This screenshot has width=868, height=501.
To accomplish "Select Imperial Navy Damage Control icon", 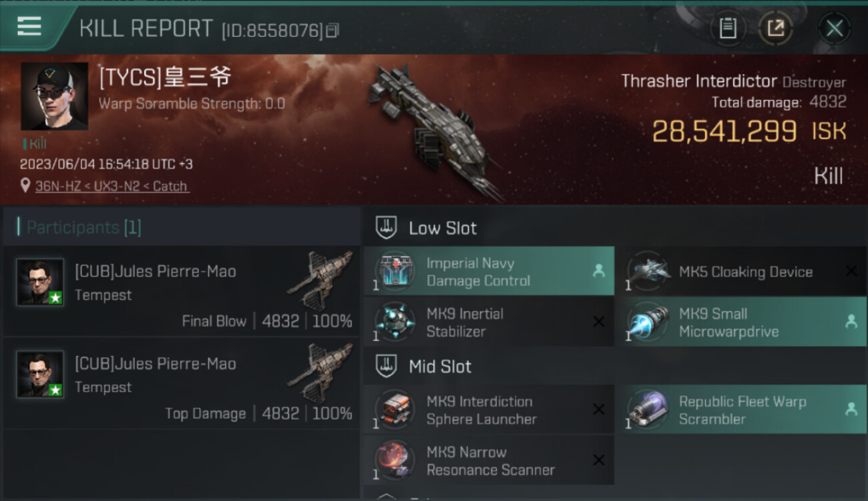I will 393,271.
